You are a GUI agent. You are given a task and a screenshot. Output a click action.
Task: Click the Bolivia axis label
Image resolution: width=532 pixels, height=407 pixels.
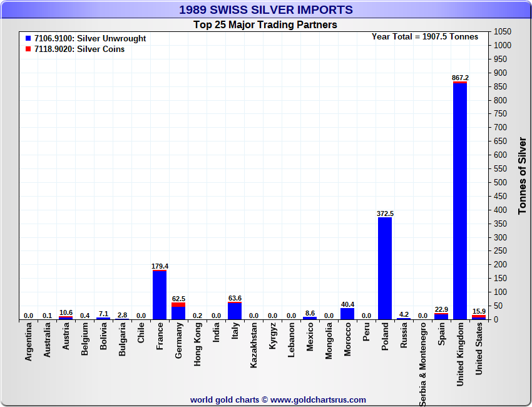pos(103,336)
